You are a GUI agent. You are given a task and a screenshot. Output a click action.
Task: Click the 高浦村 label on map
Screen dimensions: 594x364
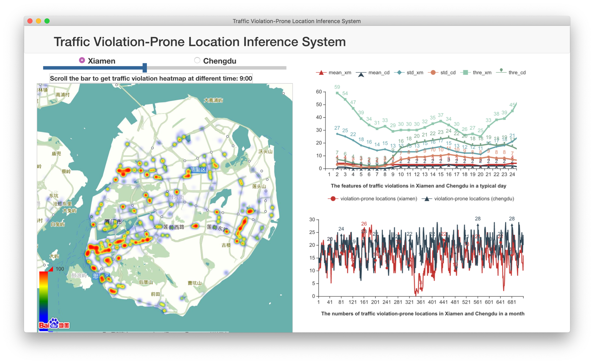pyautogui.click(x=63, y=95)
